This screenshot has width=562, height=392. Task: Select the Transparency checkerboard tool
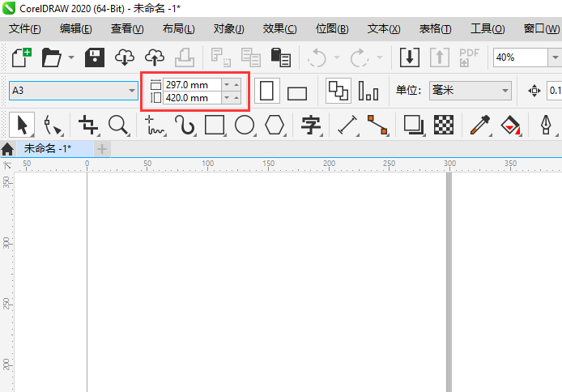(444, 125)
